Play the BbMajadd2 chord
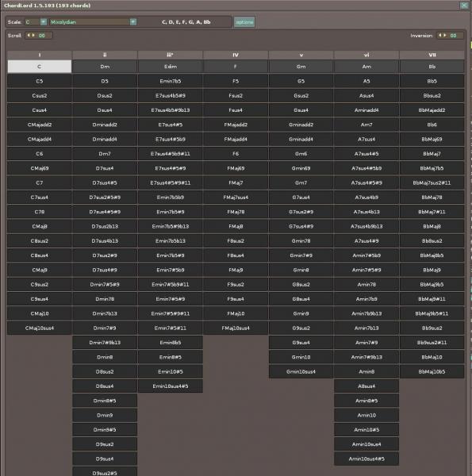 (432, 110)
